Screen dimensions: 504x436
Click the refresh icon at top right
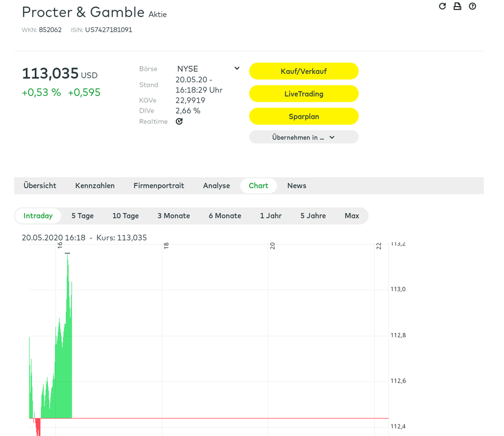pos(442,6)
